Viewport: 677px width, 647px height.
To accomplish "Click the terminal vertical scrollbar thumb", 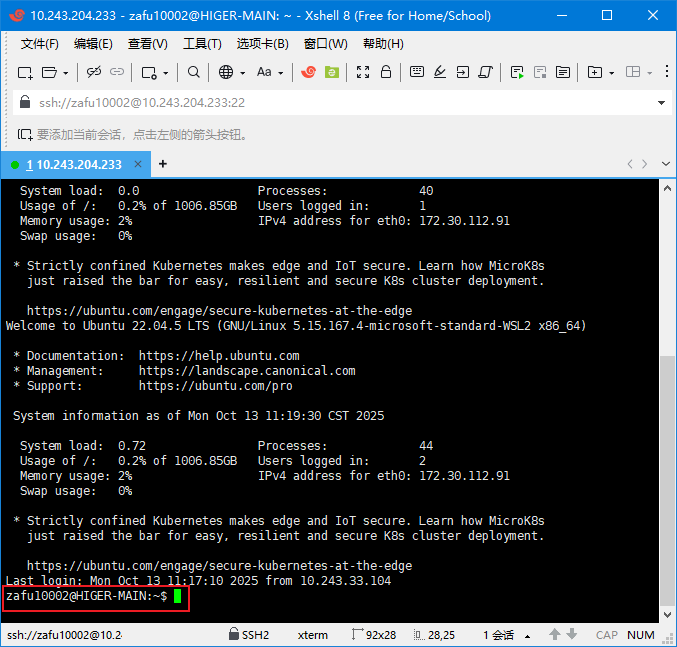I will [x=668, y=480].
